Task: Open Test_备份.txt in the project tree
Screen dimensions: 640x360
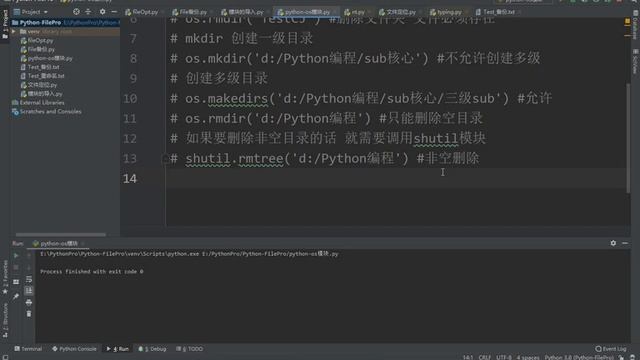Action: [40, 67]
